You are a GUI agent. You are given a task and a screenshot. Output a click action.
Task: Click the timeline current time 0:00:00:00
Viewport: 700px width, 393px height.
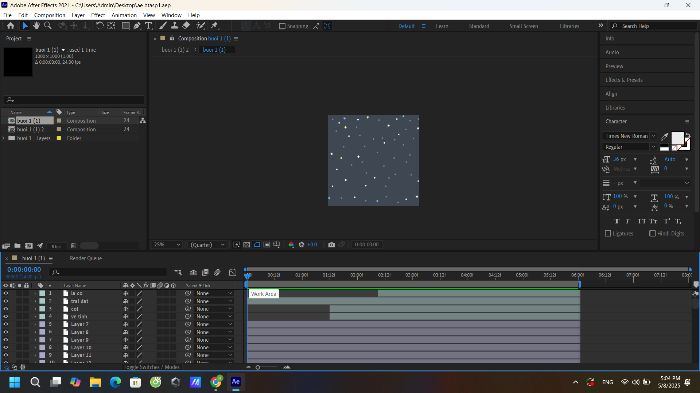pos(24,270)
